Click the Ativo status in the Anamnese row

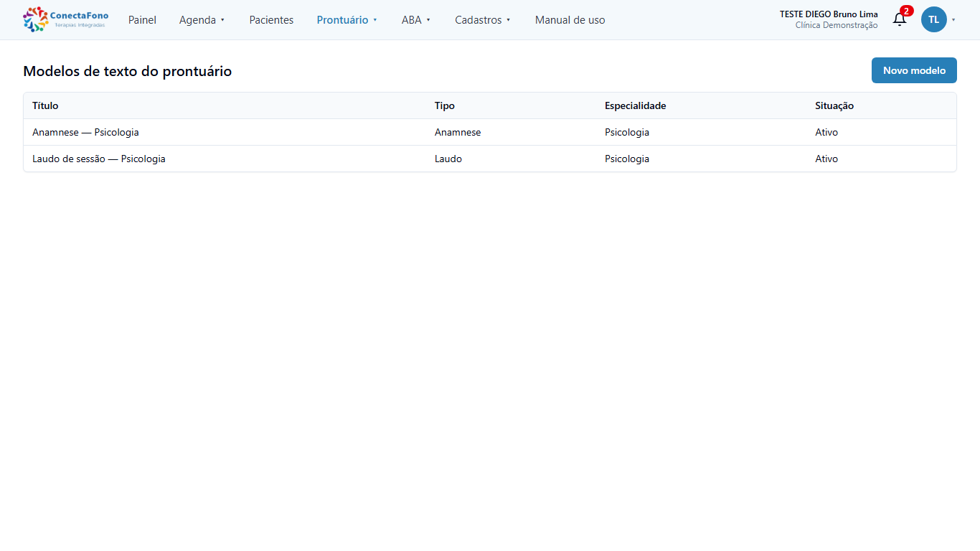tap(826, 132)
